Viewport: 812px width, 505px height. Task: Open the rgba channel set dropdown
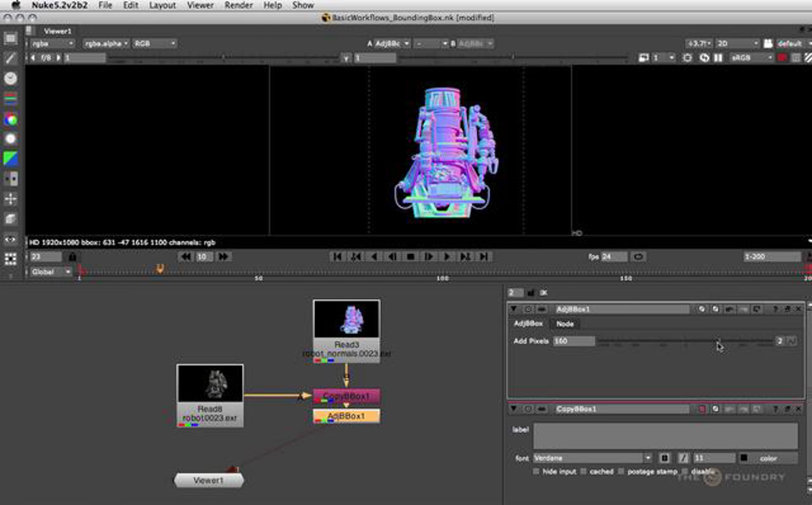[x=52, y=44]
